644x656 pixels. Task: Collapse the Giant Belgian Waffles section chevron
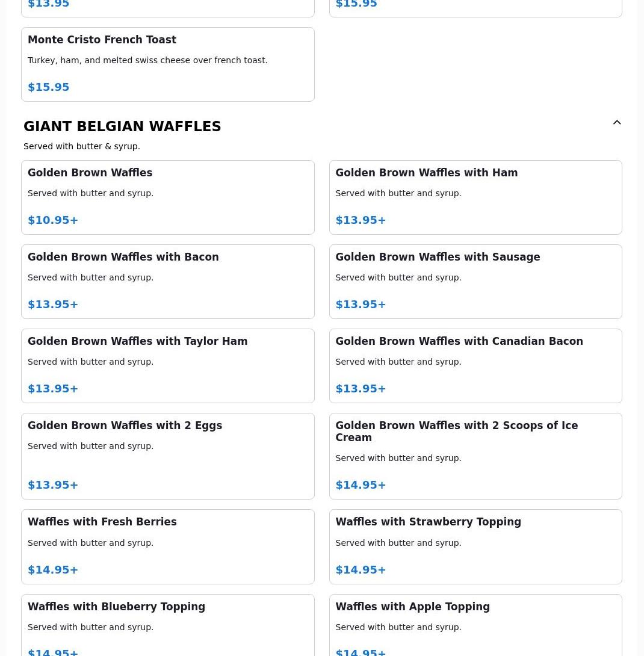[616, 123]
